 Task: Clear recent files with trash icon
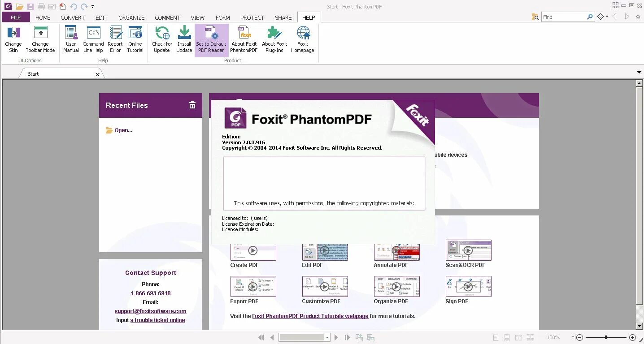[192, 105]
